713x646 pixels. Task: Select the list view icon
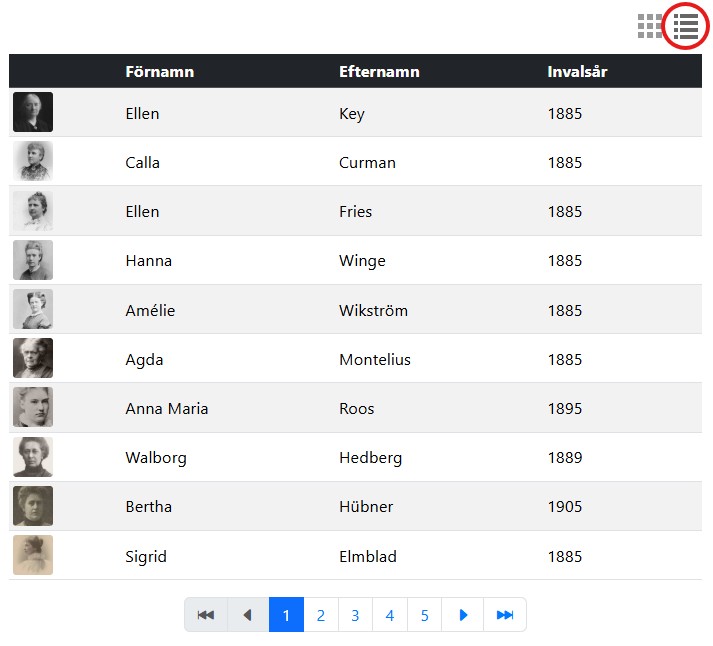[x=686, y=26]
